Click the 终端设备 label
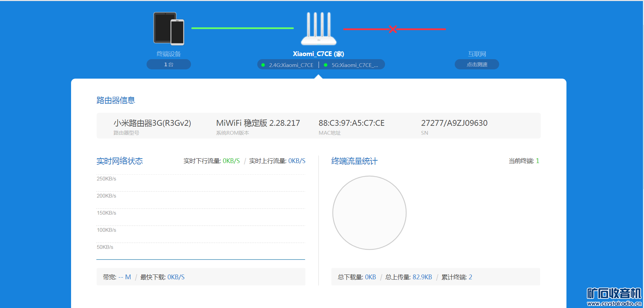Screen dimensions: 644x308 169,54
